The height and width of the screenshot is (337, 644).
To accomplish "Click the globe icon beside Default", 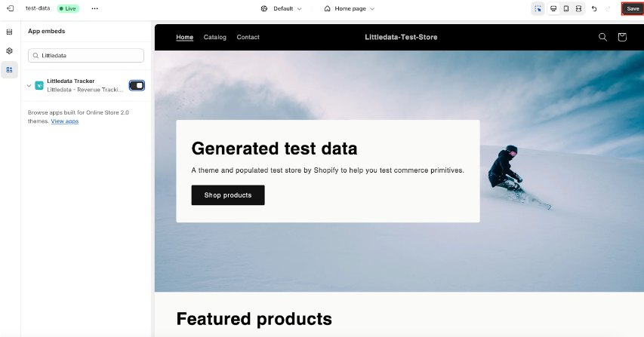I will 264,8.
